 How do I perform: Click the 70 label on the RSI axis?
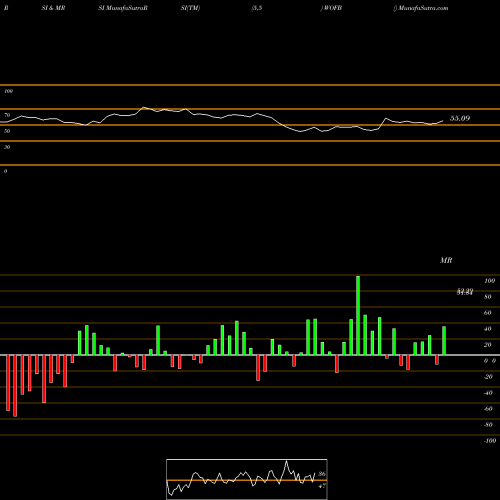click(x=7, y=115)
